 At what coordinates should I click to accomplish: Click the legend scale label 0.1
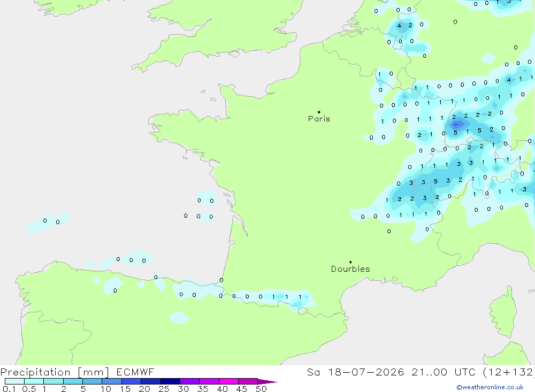pos(9,389)
